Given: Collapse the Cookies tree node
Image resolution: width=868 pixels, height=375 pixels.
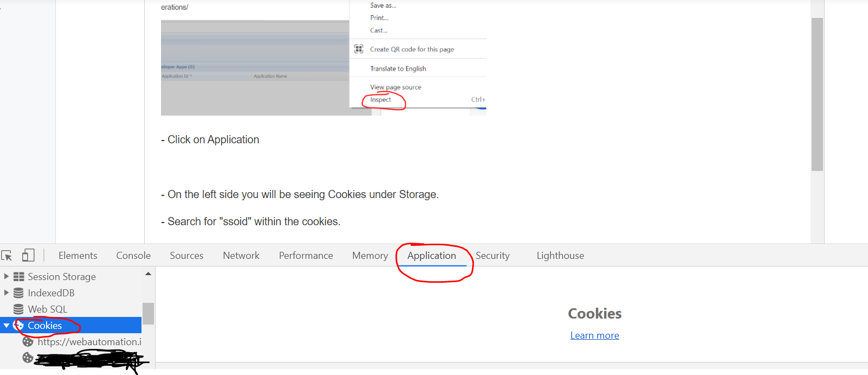Looking at the screenshot, I should 7,326.
